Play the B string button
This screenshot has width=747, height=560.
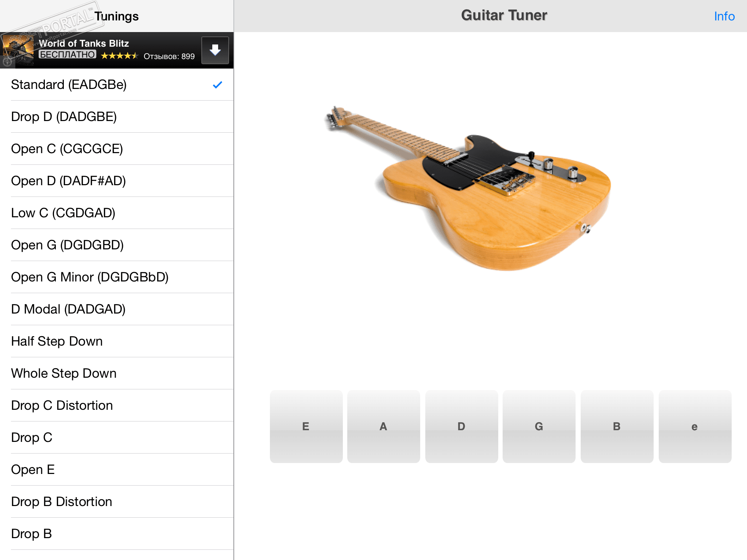[x=617, y=426]
